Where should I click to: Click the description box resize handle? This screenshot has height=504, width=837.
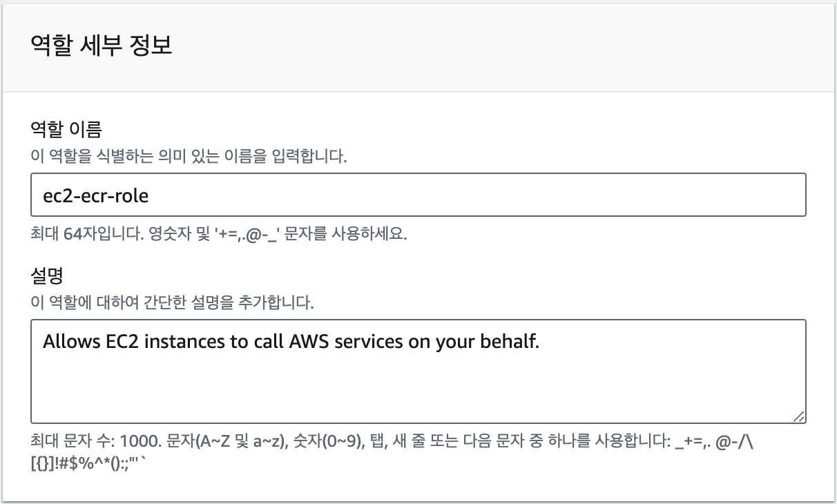(x=799, y=416)
